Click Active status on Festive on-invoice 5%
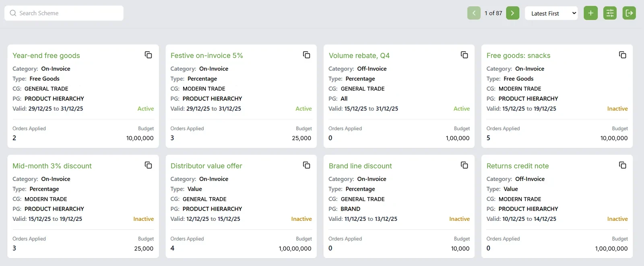Image resolution: width=644 pixels, height=266 pixels. tap(303, 109)
